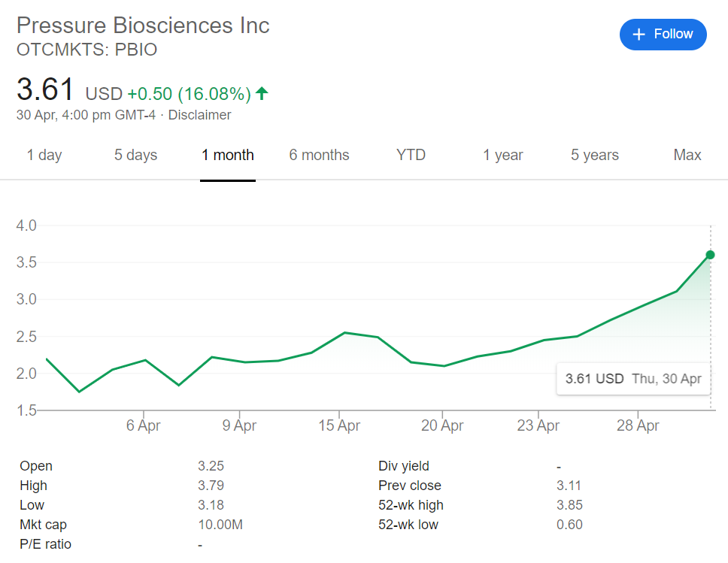Click the Follow button

point(663,35)
